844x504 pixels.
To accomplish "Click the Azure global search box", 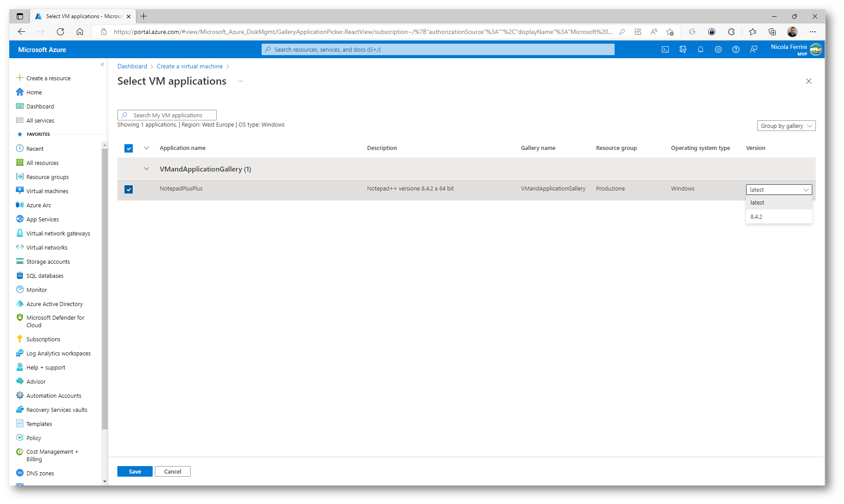I will (x=438, y=49).
